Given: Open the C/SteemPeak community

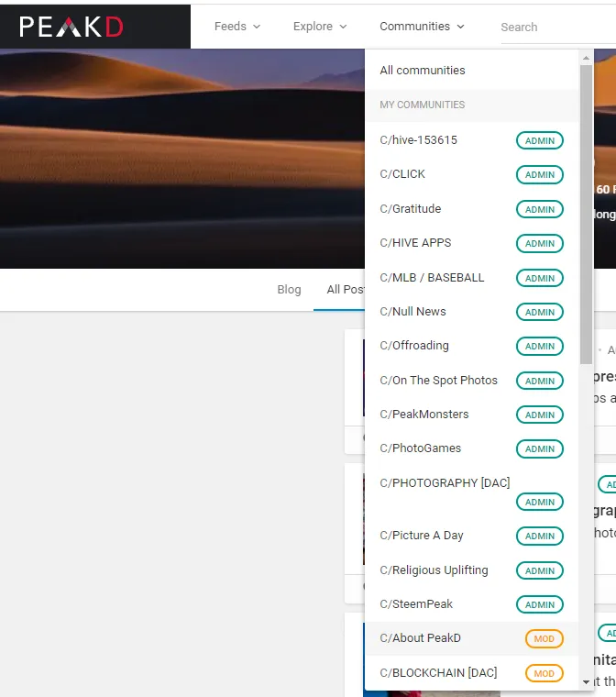Looking at the screenshot, I should 471,604.
